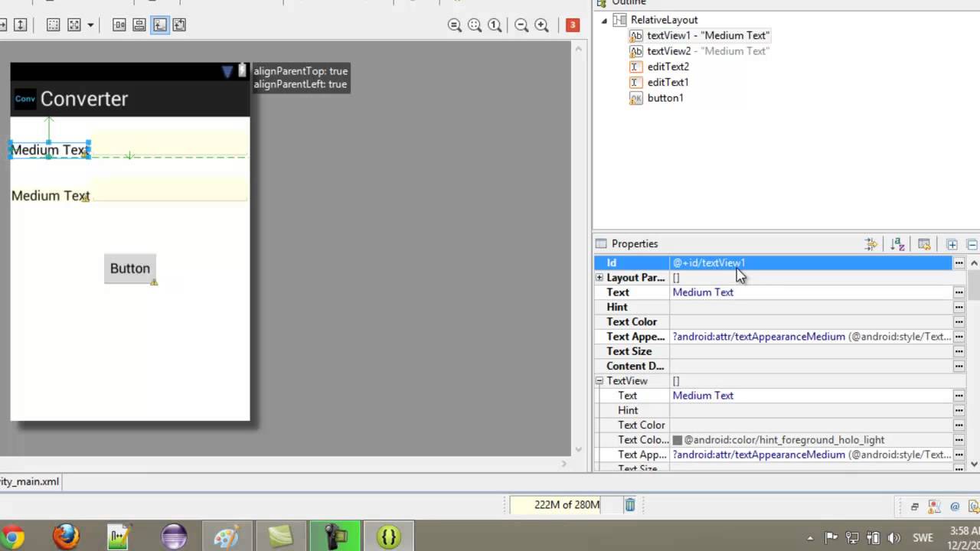Click the zoom out magnifier icon
Screen dimensions: 980x551
(521, 25)
